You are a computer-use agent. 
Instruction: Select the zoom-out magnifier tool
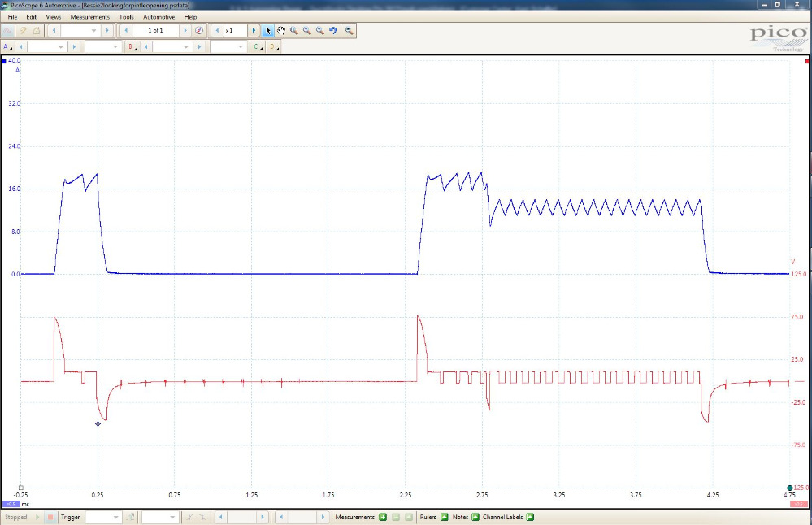click(320, 31)
